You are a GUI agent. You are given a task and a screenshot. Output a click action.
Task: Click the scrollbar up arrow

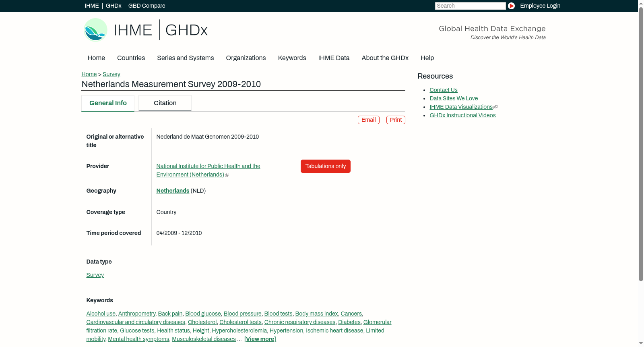[641, 3]
